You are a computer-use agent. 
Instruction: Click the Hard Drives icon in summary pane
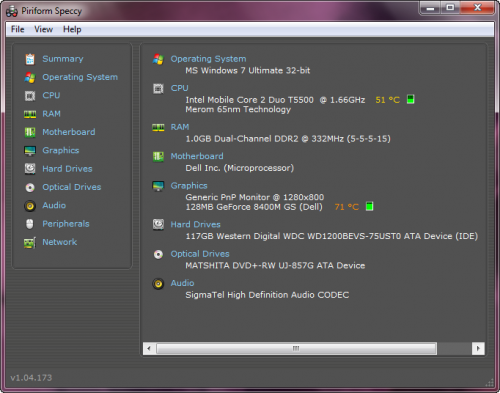158,225
